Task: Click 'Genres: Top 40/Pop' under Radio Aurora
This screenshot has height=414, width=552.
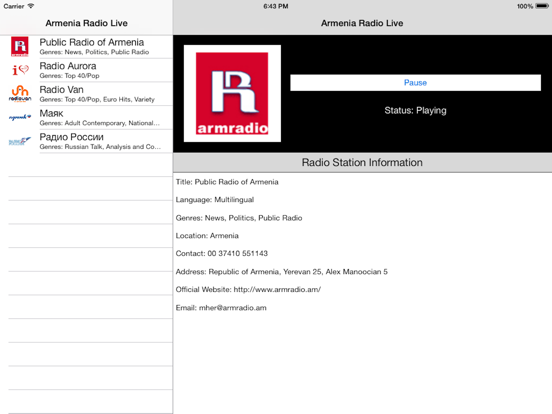Action: click(69, 76)
